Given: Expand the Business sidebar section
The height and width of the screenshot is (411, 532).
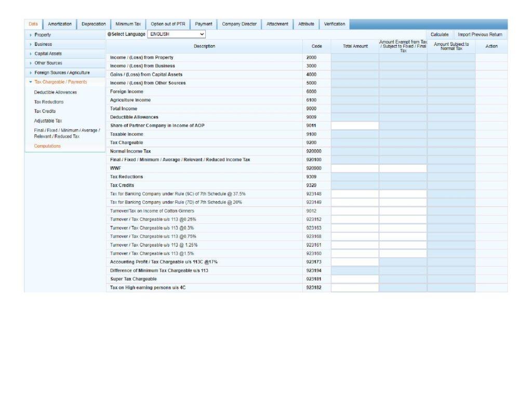Looking at the screenshot, I should pos(31,44).
